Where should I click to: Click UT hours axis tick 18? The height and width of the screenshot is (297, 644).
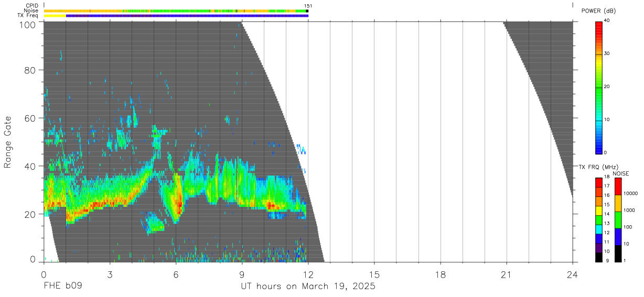[x=440, y=274]
